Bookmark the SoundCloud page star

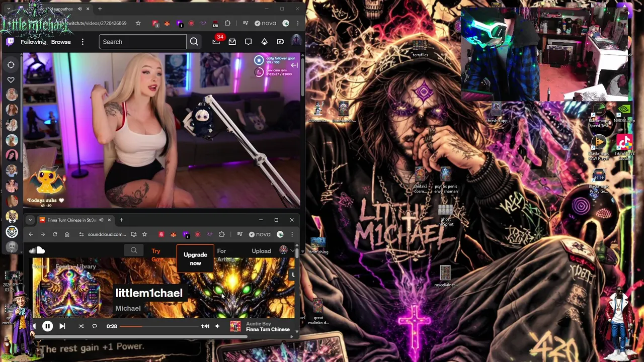pyautogui.click(x=144, y=234)
